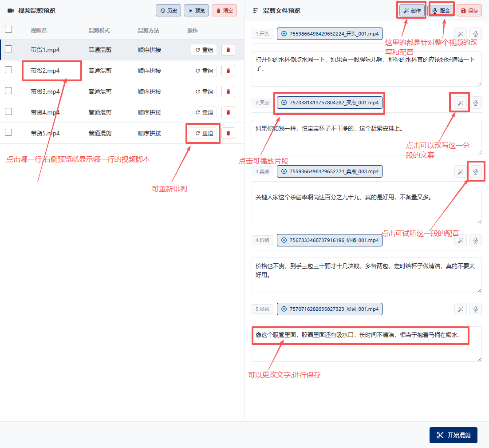The height and width of the screenshot is (448, 489).
Task: Regroup 带货1.mp4 with 重组 button
Action: point(204,50)
